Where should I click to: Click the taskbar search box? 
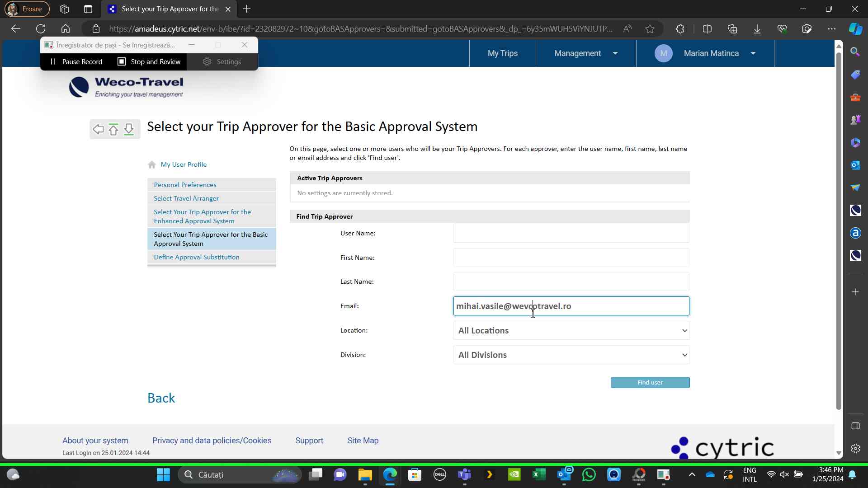pos(240,475)
